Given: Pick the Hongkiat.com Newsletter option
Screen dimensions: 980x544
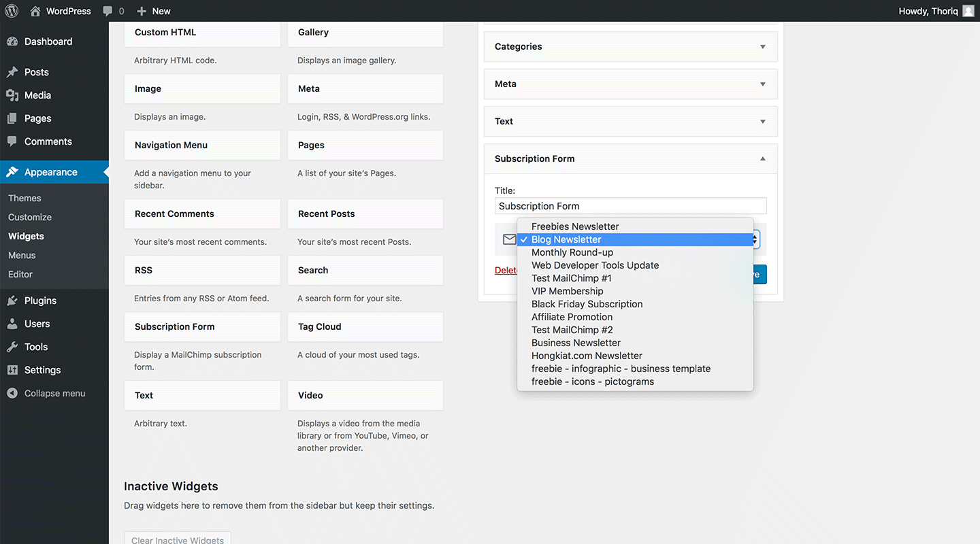Looking at the screenshot, I should coord(587,356).
